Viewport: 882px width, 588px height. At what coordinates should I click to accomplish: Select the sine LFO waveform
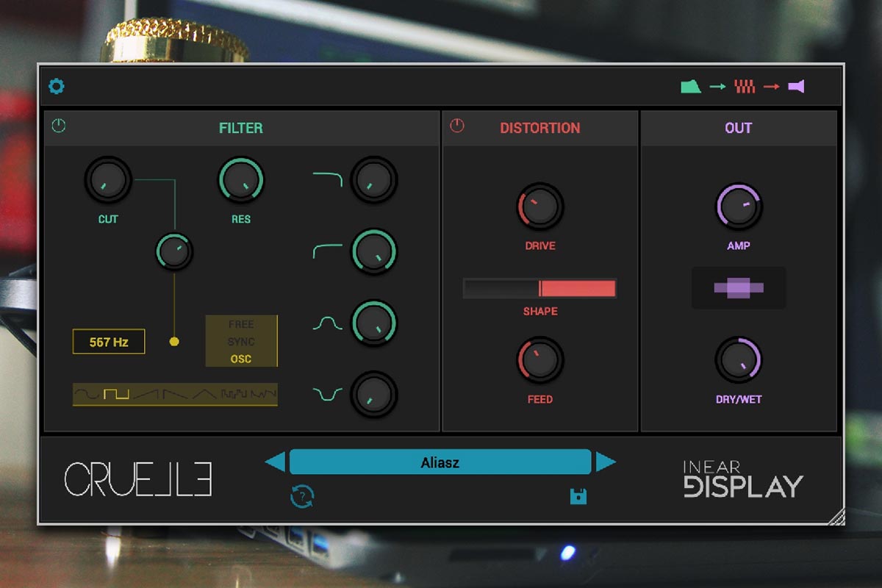(88, 395)
